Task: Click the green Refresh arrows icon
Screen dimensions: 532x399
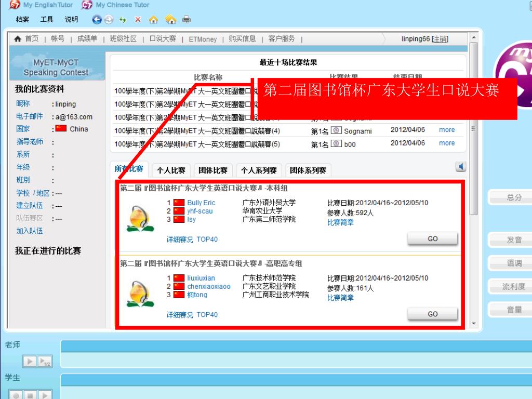Action: point(123,20)
